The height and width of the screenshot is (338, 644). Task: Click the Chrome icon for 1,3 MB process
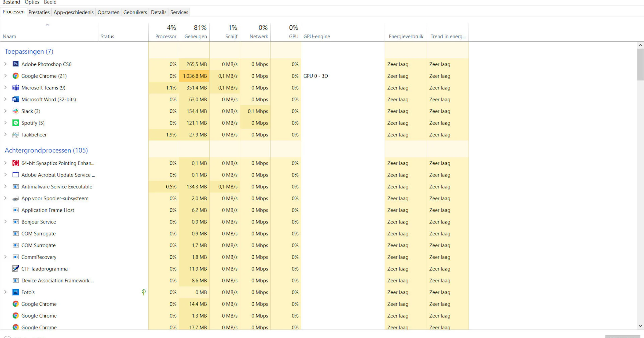click(16, 316)
